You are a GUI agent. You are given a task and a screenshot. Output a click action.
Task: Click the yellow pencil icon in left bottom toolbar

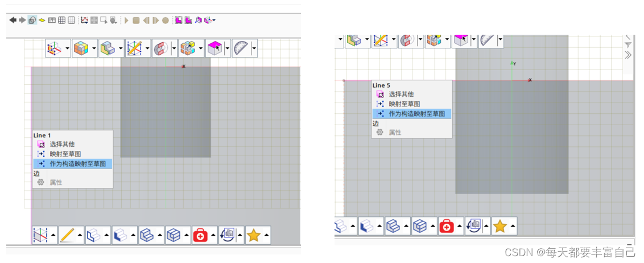click(x=67, y=235)
